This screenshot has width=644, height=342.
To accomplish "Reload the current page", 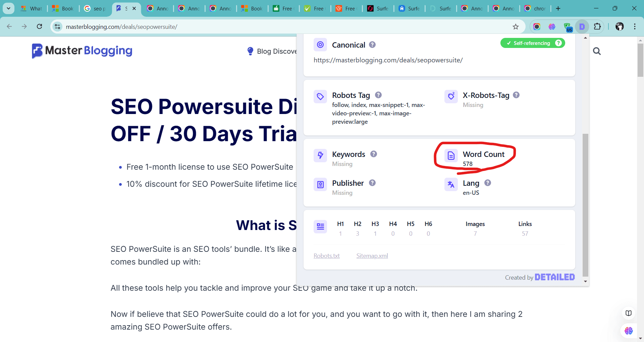I will [40, 26].
